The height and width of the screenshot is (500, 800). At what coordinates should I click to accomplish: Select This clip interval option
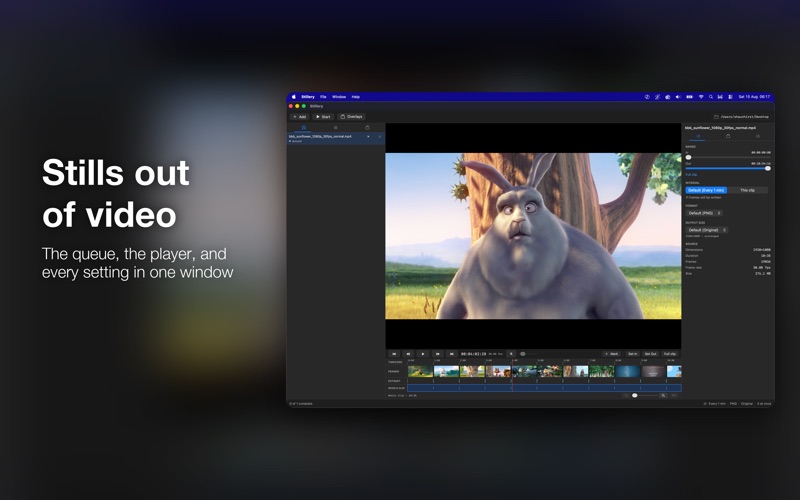point(747,190)
